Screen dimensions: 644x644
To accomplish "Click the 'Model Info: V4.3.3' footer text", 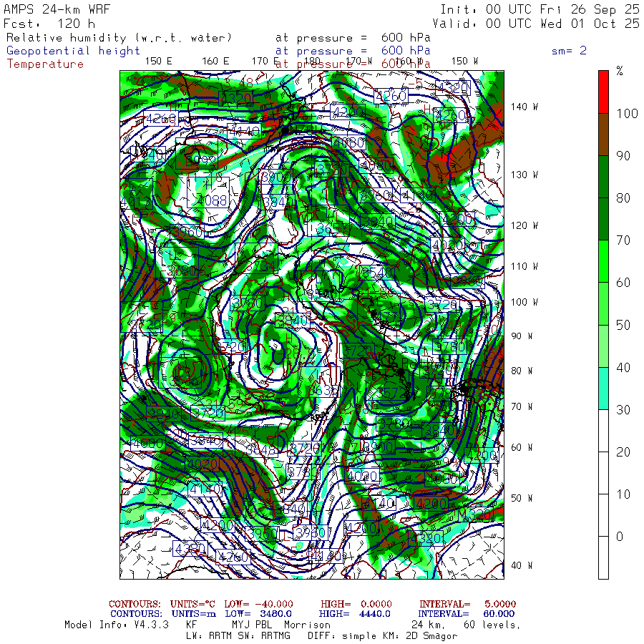I will (x=117, y=625).
